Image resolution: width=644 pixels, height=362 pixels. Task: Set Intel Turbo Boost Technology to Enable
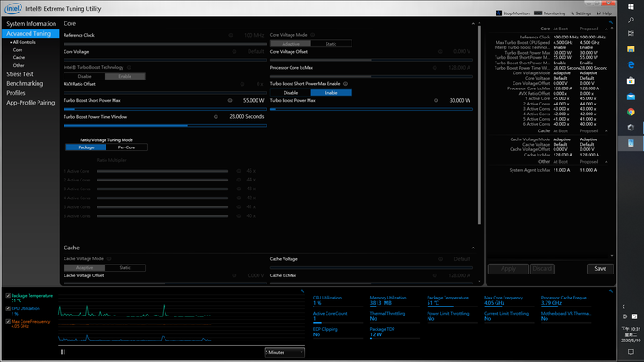[x=125, y=76]
